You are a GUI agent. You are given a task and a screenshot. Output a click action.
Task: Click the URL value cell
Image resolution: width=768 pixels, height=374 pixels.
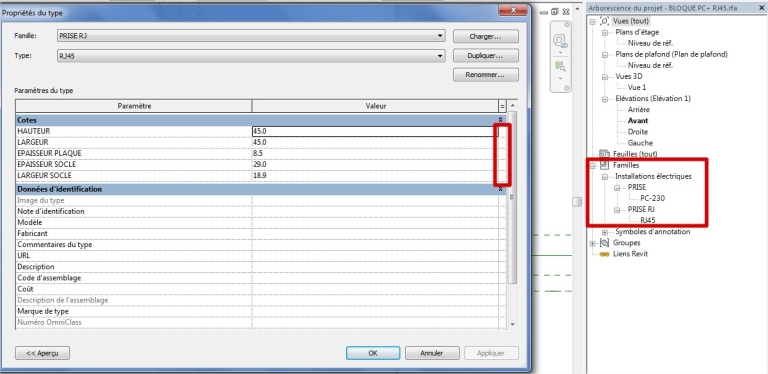click(375, 256)
